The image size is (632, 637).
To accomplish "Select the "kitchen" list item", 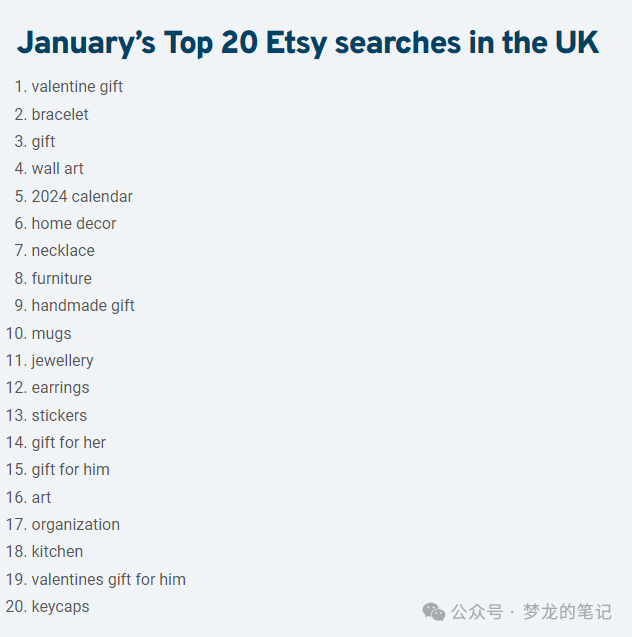I will click(57, 552).
